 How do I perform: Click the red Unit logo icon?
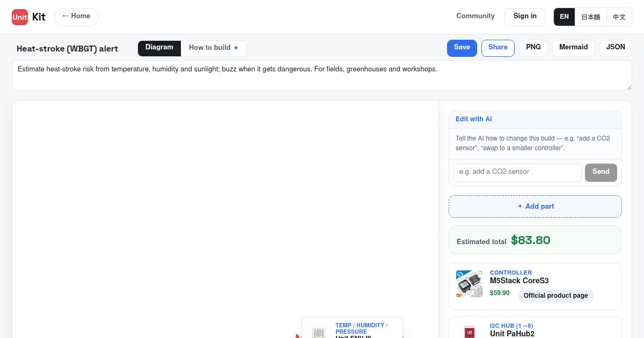pos(20,17)
